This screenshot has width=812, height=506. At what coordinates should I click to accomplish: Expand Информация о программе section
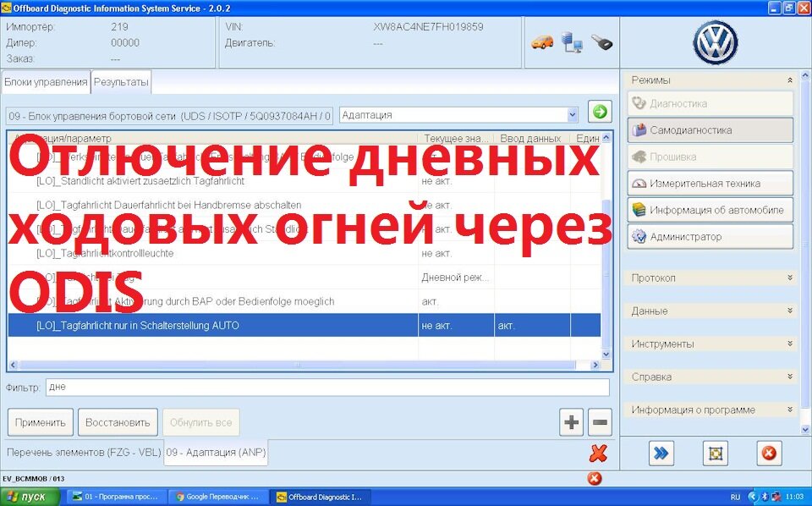click(x=790, y=410)
